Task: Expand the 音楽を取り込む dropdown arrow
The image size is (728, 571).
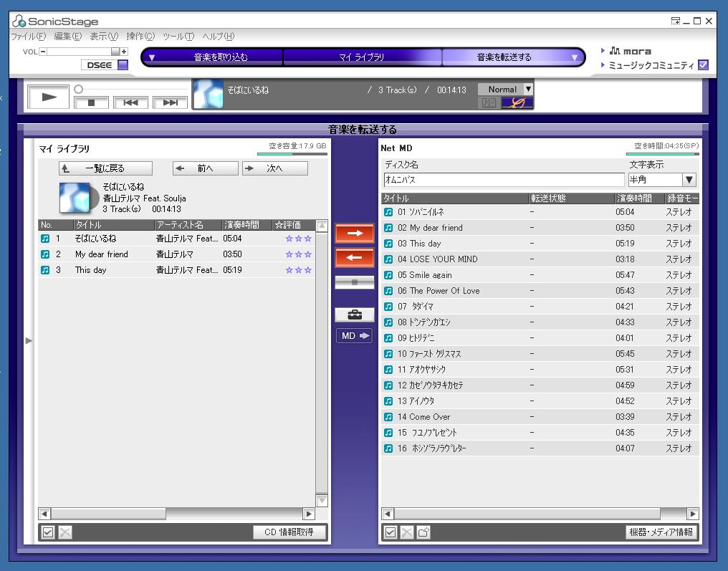Action: pos(151,57)
